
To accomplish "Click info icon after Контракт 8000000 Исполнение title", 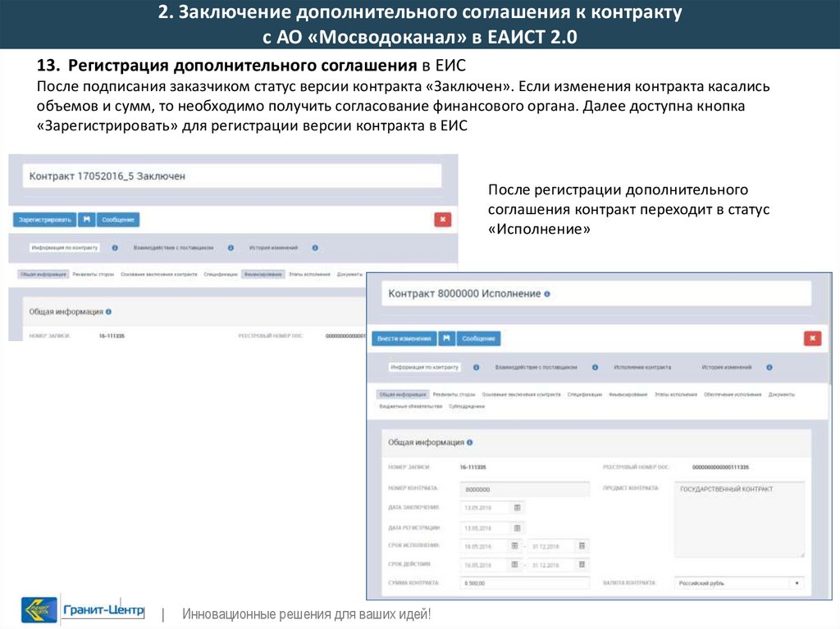I will [x=547, y=294].
